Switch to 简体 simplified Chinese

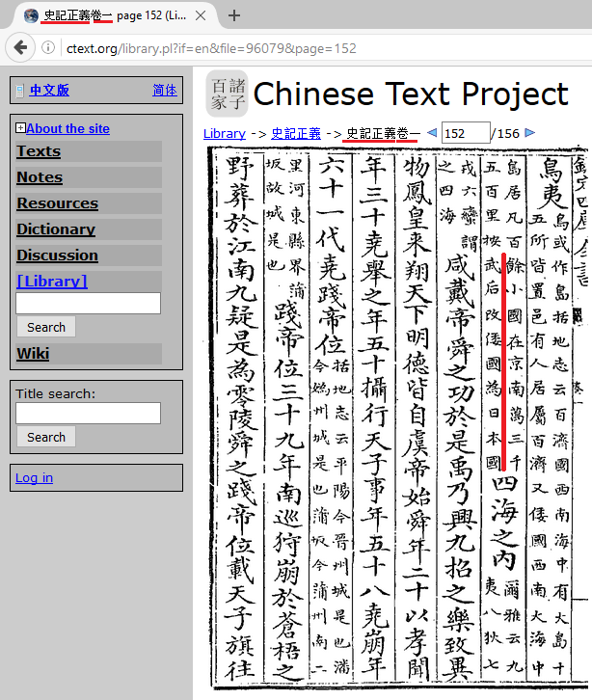(x=164, y=91)
